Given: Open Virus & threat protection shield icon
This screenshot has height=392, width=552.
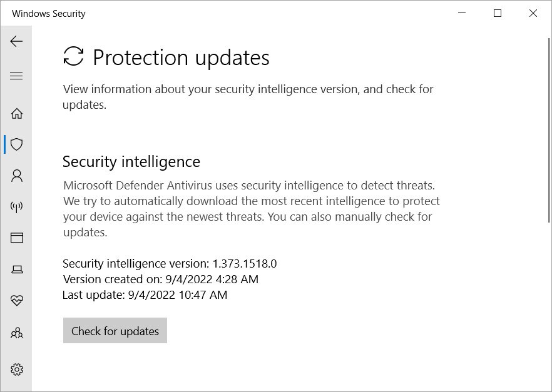Looking at the screenshot, I should pos(17,144).
